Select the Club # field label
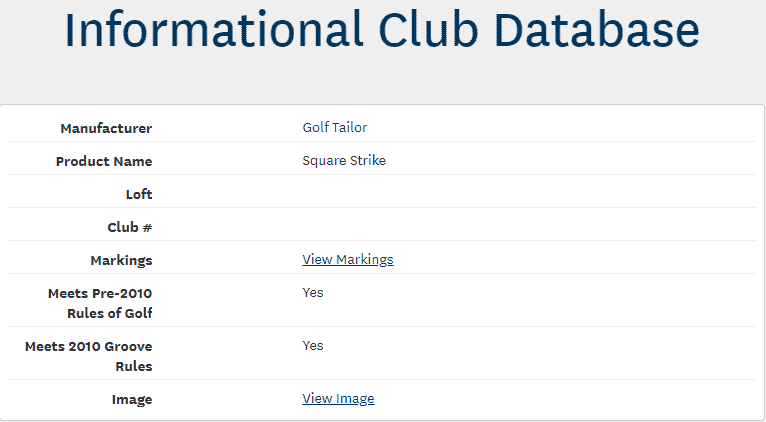This screenshot has height=422, width=766. 130,227
